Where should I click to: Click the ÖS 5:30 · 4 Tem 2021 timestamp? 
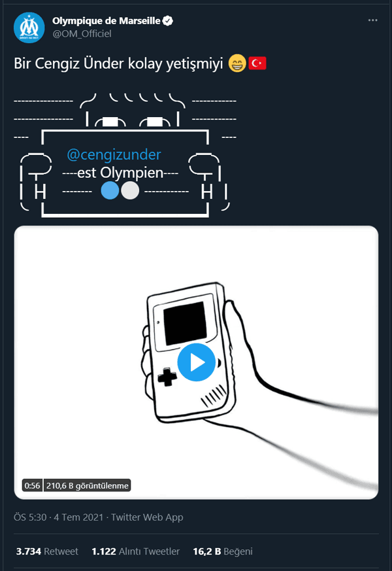[x=59, y=517]
